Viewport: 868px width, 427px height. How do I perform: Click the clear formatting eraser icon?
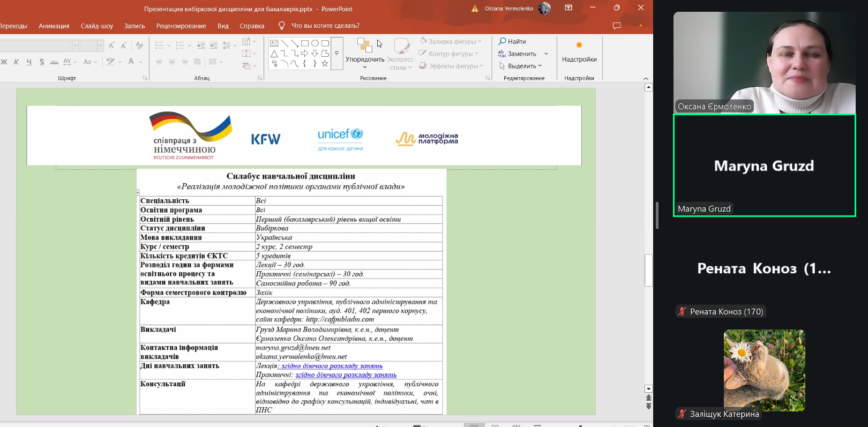(x=140, y=46)
